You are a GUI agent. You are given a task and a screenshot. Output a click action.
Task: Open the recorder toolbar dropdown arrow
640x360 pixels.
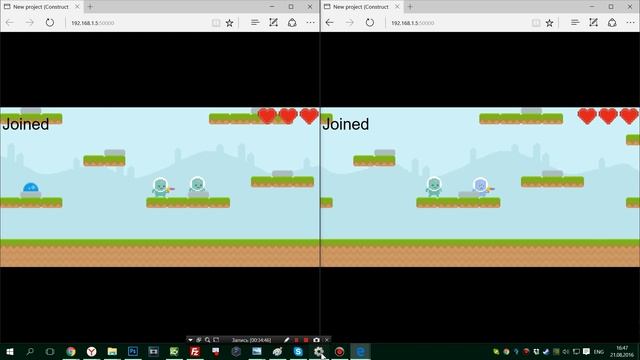[190, 340]
